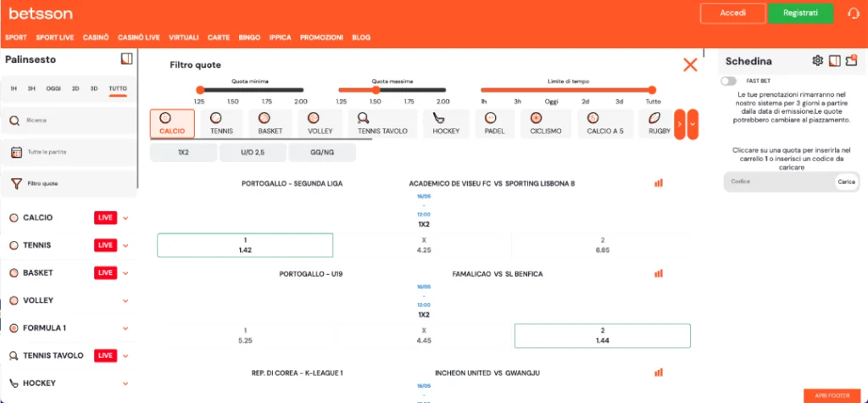Expand the full sports list dropdown arrow
This screenshot has width=868, height=403.
(x=693, y=124)
